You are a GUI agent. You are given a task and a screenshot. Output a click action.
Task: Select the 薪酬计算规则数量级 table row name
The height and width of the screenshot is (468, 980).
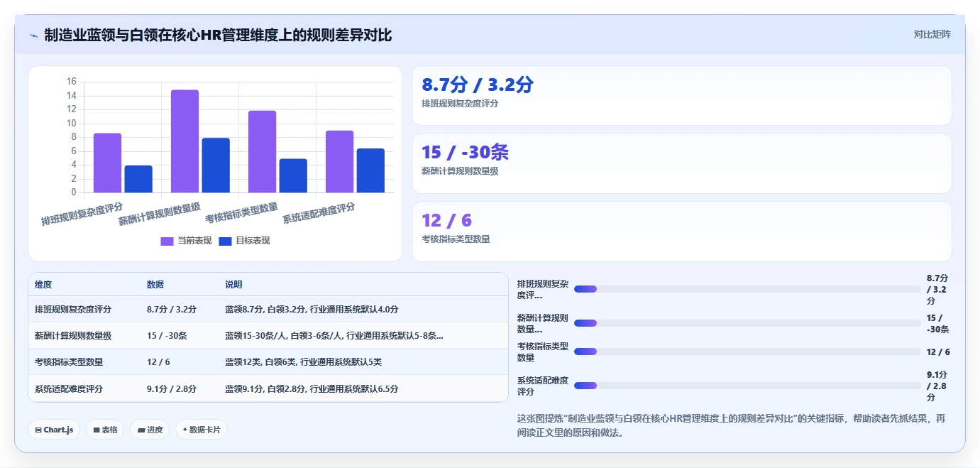click(x=73, y=336)
